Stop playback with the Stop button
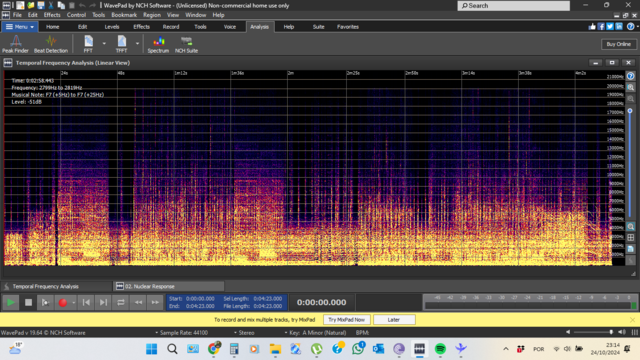640x360 pixels. tap(28, 302)
